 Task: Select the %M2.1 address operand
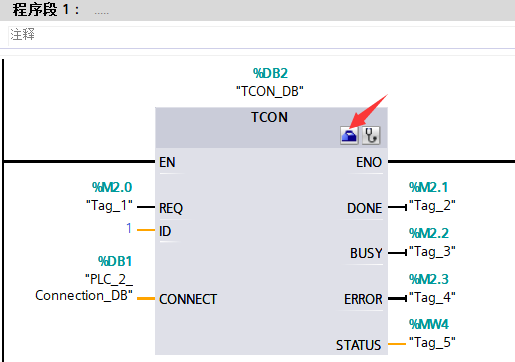click(428, 187)
